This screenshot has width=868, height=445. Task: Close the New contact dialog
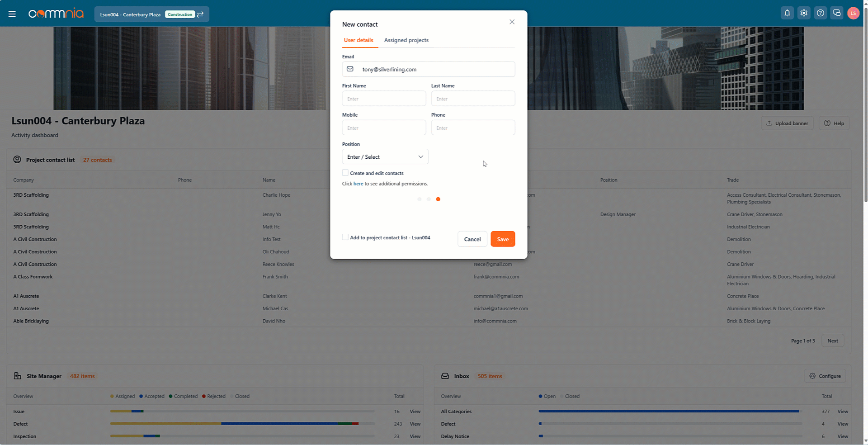click(x=512, y=22)
